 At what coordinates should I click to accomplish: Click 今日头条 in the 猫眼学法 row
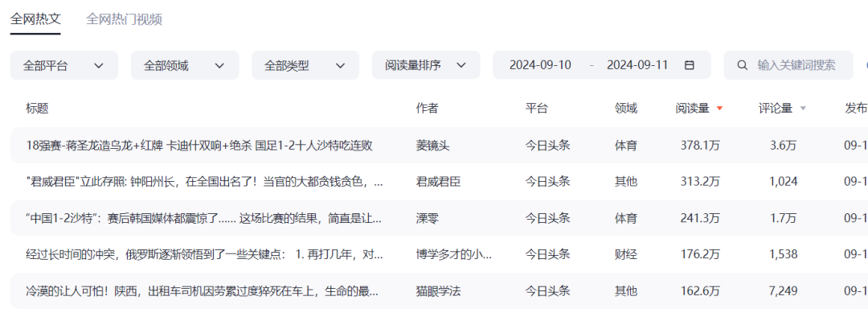547,290
